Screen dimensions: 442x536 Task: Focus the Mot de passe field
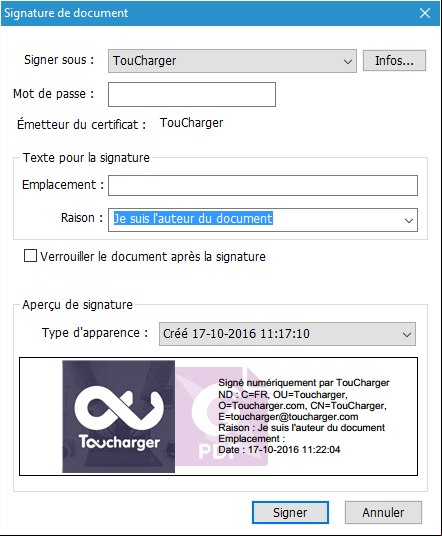coord(192,94)
